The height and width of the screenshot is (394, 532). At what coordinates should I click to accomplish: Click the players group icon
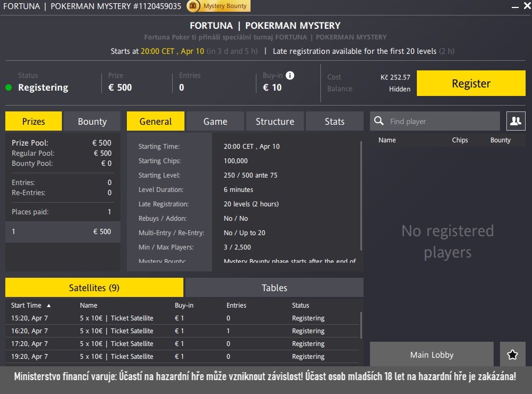tap(515, 121)
